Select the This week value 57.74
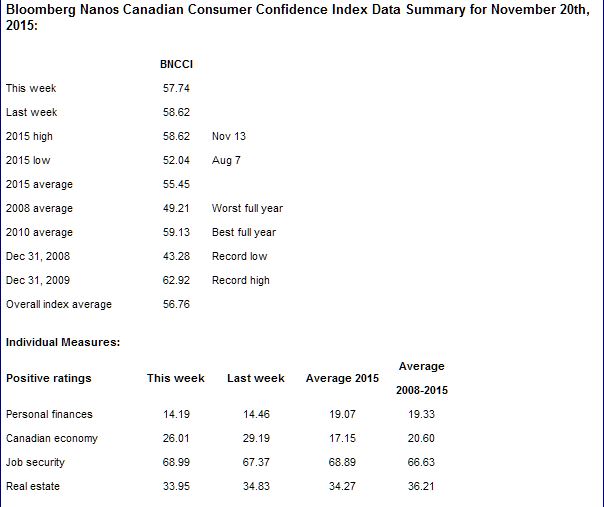The height and width of the screenshot is (507, 604). (176, 88)
